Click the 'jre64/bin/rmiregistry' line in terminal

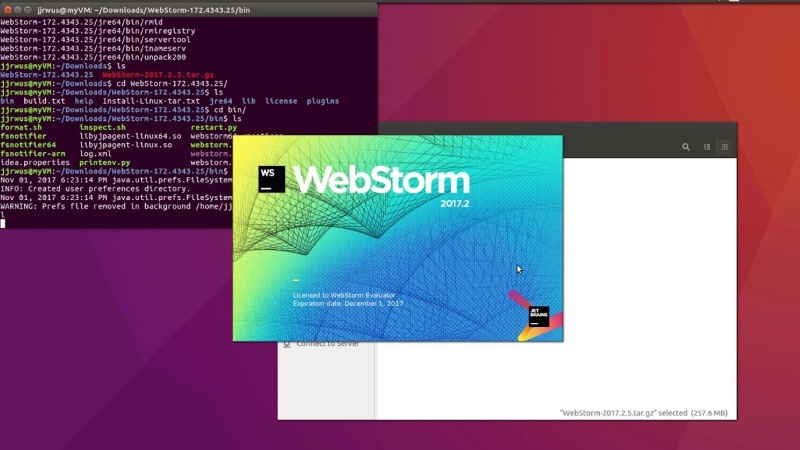click(x=97, y=31)
